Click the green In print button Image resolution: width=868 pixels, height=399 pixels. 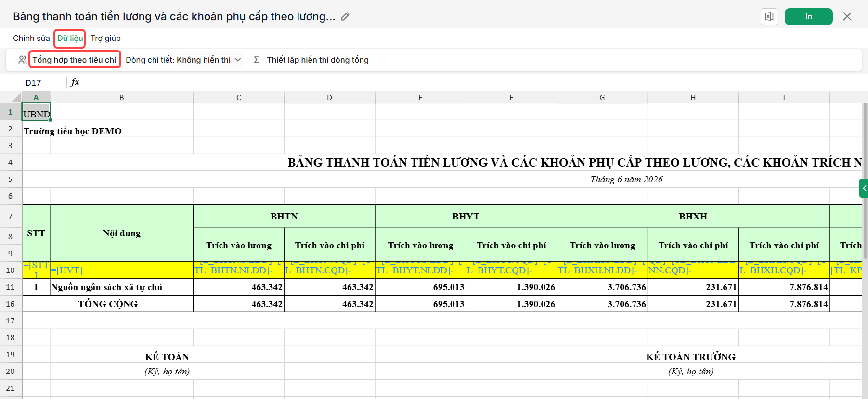808,16
